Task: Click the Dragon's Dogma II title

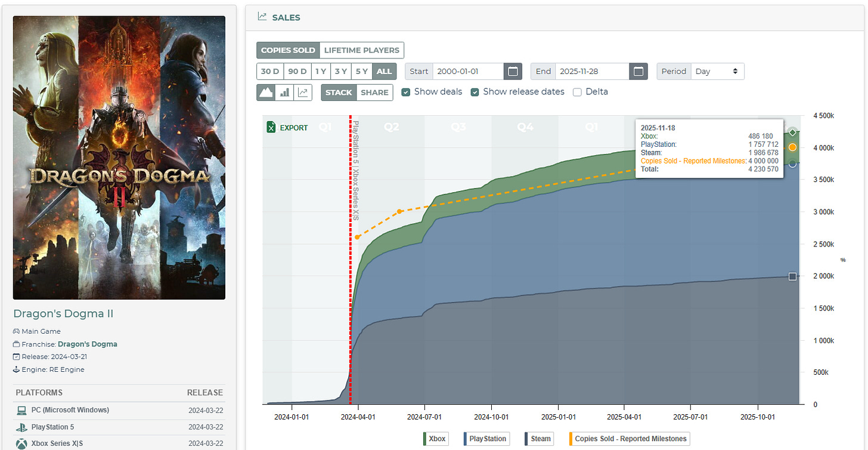Action: (63, 314)
